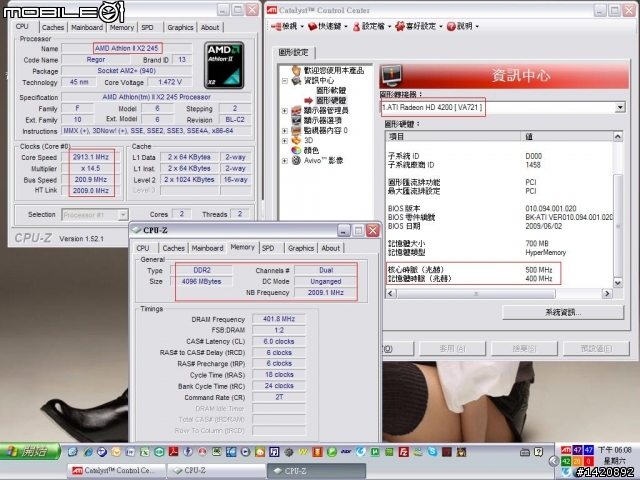Switch to Graphics tab in front CPU-Z window
Viewport: 640px width, 480px height.
click(301, 248)
